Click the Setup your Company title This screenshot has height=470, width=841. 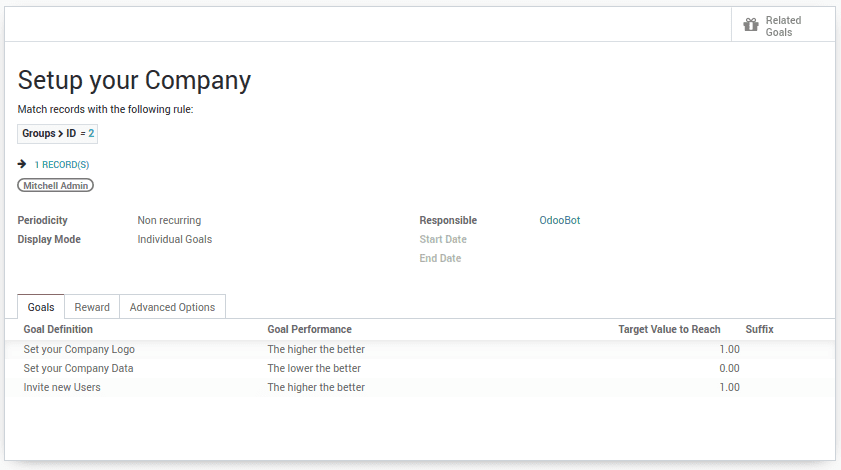[x=134, y=80]
